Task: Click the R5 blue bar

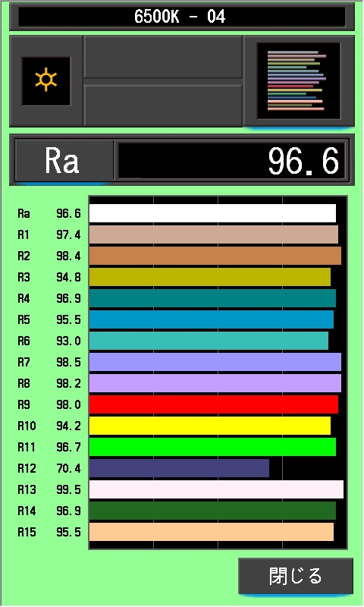Action: (212, 319)
